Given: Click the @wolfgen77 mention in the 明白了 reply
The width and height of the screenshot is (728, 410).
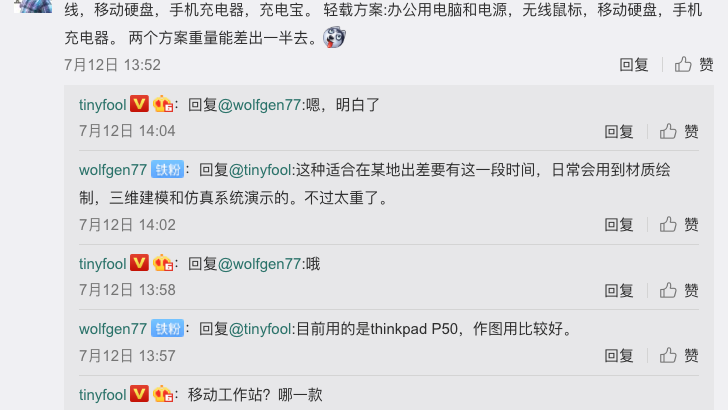Looking at the screenshot, I should click(260, 105).
